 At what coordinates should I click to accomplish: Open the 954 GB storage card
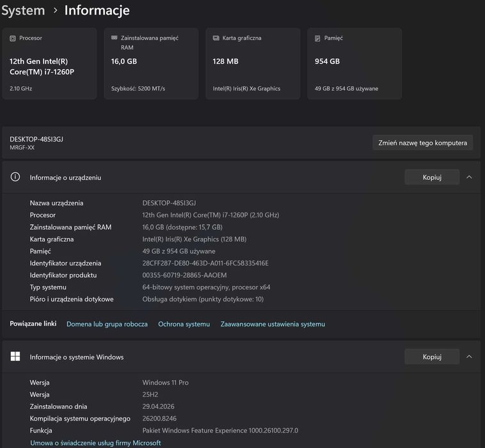pyautogui.click(x=354, y=63)
